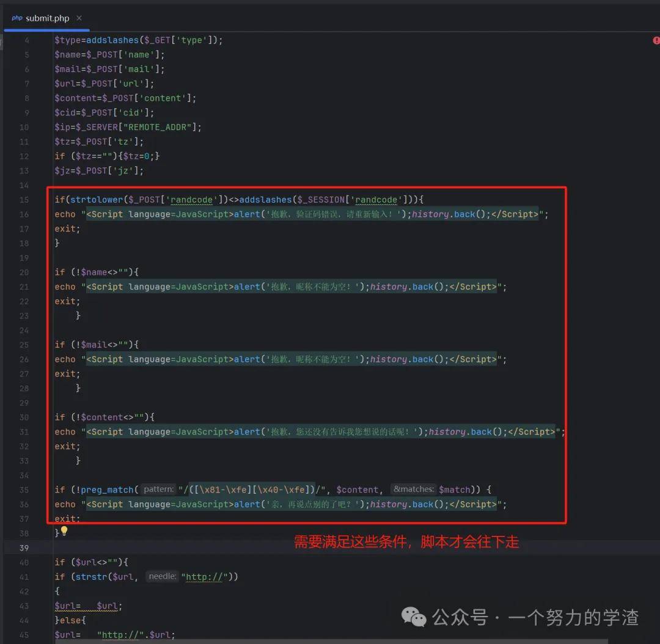Click the if (!$content<>"") condition
Screen dimensions: 660x644
click(105, 417)
